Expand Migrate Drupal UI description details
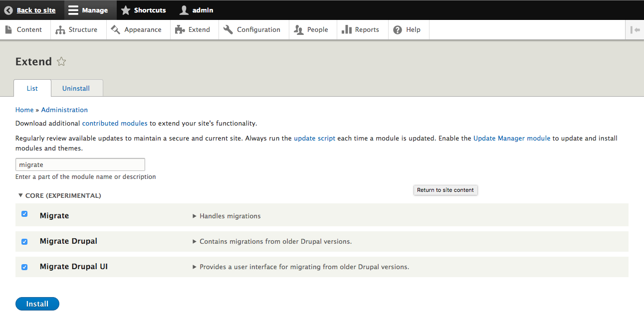The image size is (644, 318). pos(195,267)
